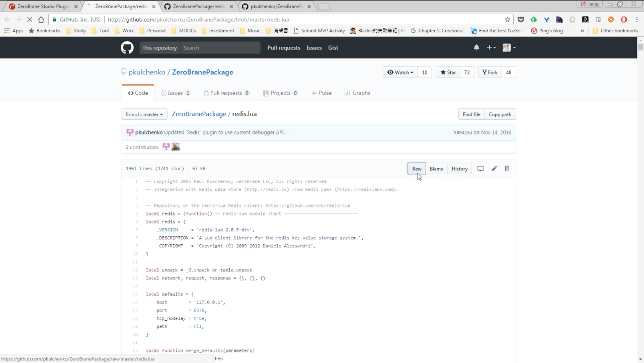Image resolution: width=644 pixels, height=363 pixels.
Task: Open Other bookmarks folder
Action: (x=615, y=31)
